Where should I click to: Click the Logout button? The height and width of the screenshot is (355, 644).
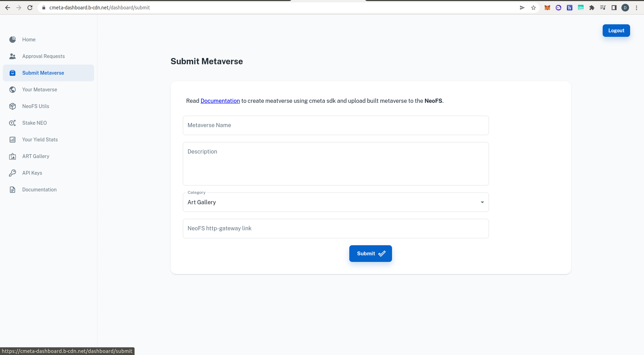point(616,31)
